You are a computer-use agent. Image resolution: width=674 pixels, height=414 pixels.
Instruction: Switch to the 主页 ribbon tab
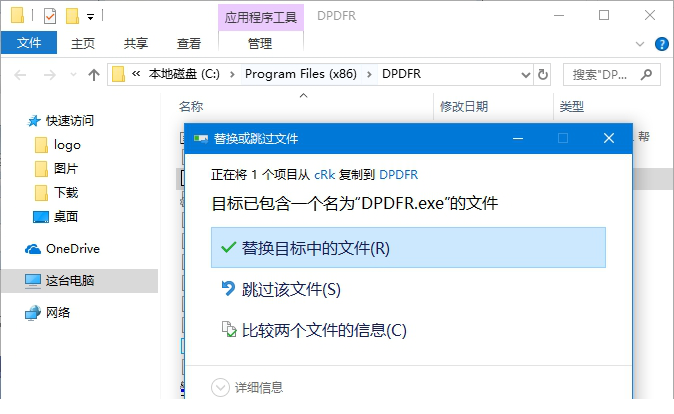point(83,43)
